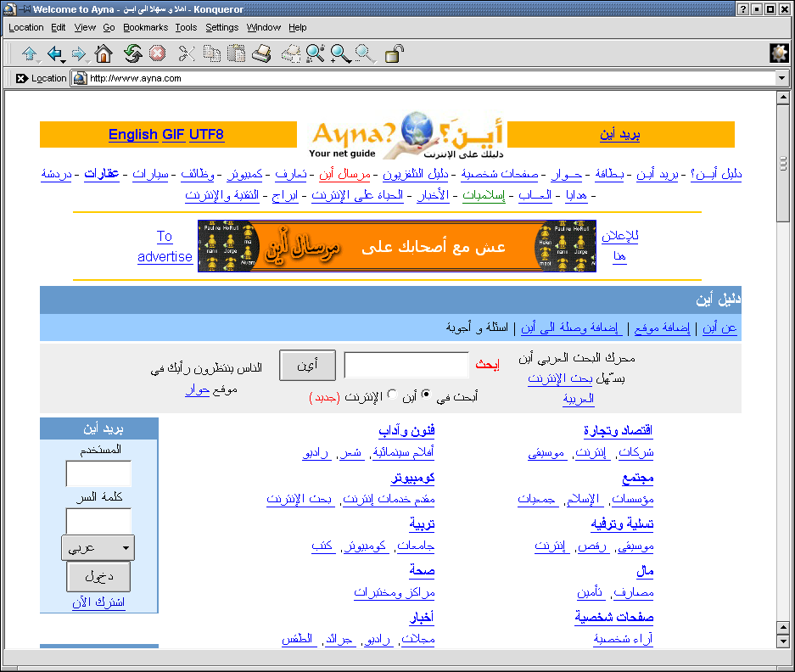795x672 pixels.
Task: Expand the Location URL history dropdown arrow
Action: (x=782, y=78)
